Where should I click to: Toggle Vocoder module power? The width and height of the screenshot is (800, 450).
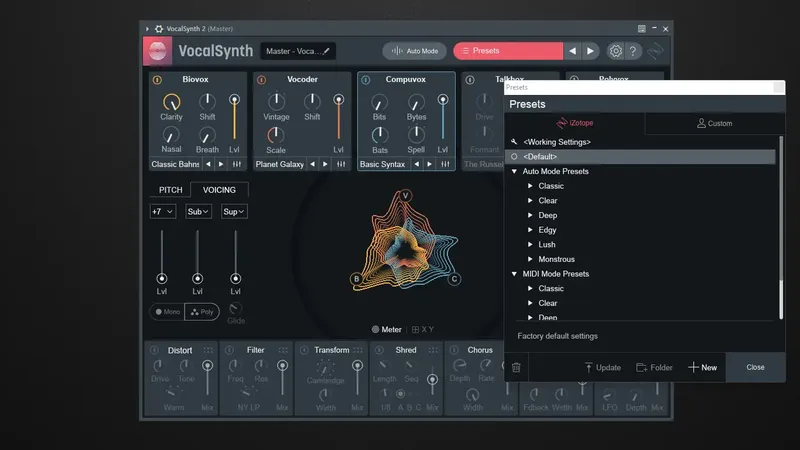click(x=261, y=80)
